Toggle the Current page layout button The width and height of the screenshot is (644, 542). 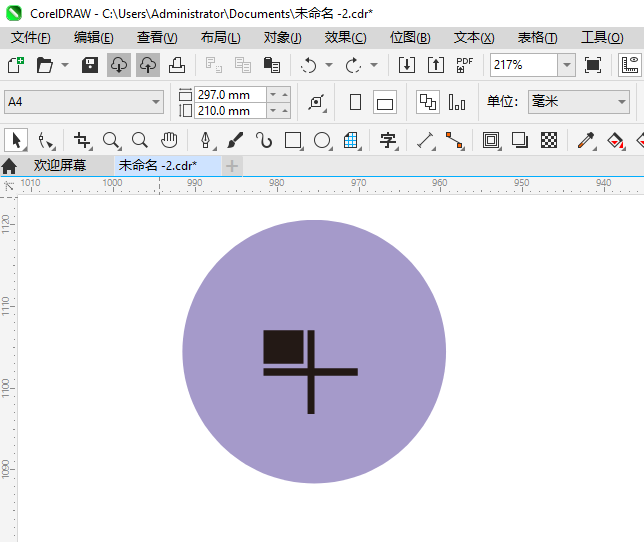click(x=457, y=102)
